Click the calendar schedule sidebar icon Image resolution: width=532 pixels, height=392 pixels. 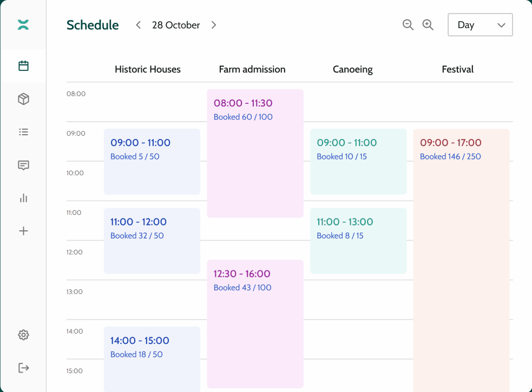(x=23, y=66)
